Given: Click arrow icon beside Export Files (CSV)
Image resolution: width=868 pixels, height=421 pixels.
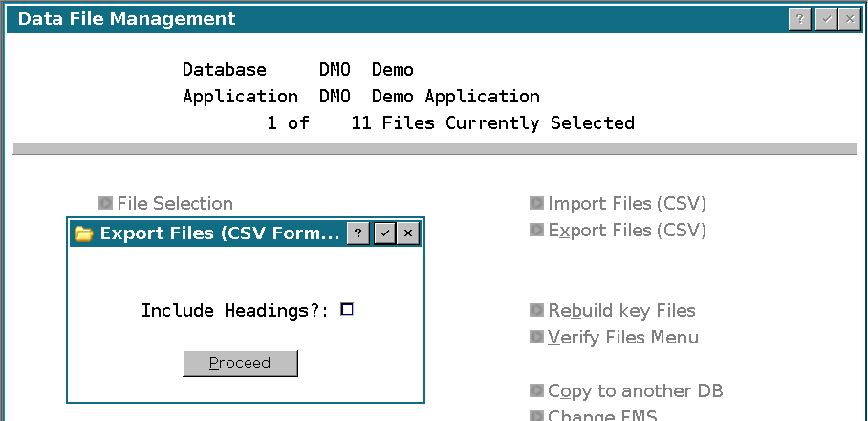Looking at the screenshot, I should pos(536,230).
